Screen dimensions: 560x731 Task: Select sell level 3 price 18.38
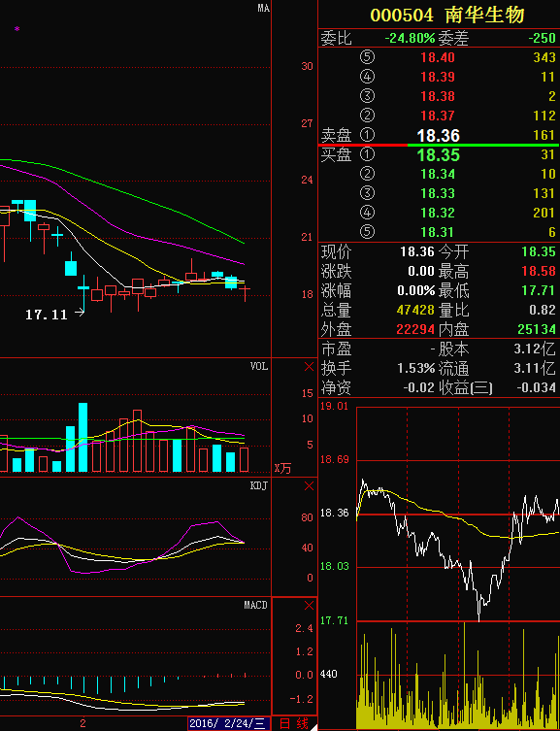(438, 96)
